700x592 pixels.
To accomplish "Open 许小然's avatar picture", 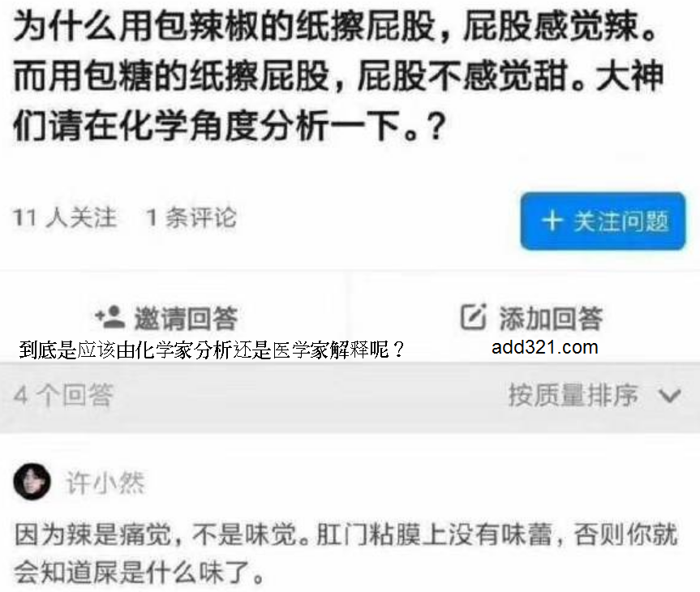I will click(x=32, y=482).
